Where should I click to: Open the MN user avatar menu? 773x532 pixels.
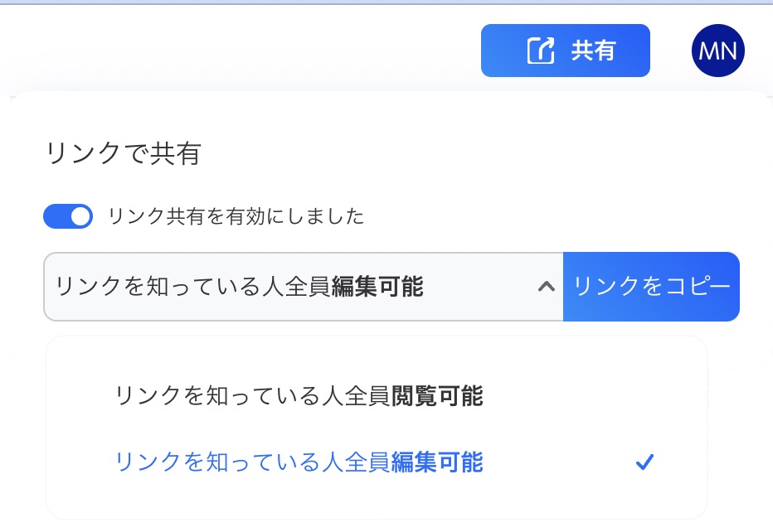click(x=717, y=51)
